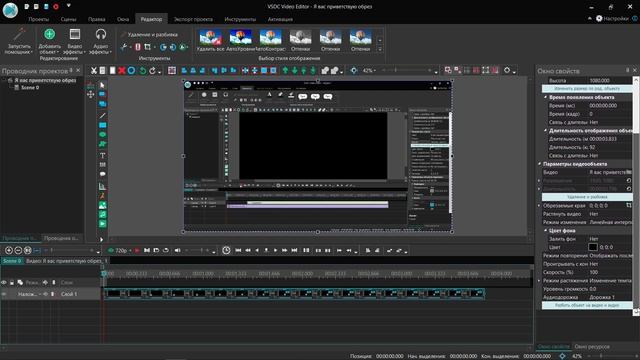Jump to start with the first-frame playback button
Screen dimensions: 640x360
click(x=238, y=250)
